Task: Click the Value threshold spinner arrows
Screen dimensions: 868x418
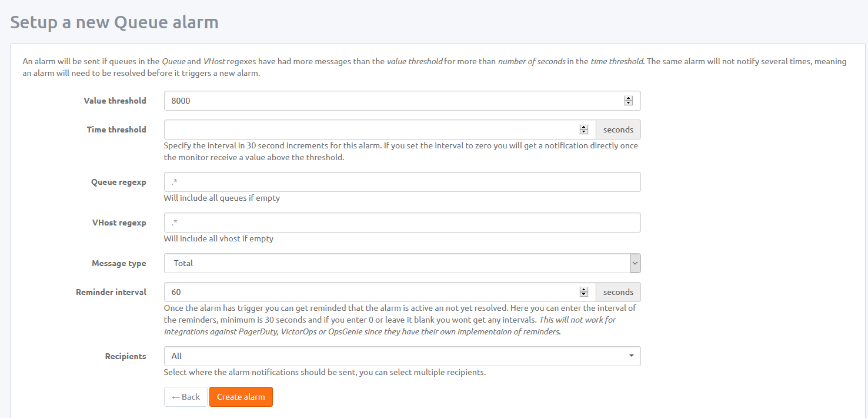Action: coord(629,101)
